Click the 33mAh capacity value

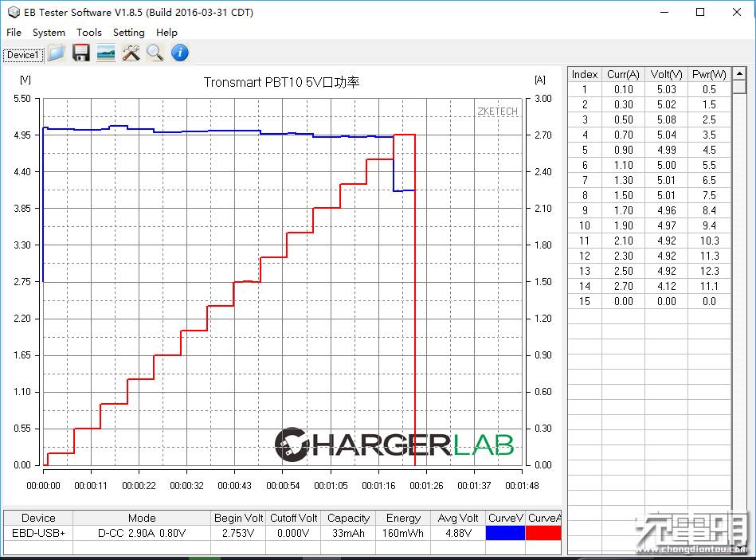click(348, 533)
